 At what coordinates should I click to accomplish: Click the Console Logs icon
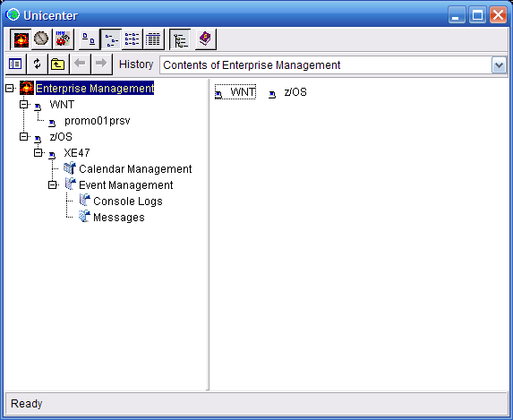[85, 200]
